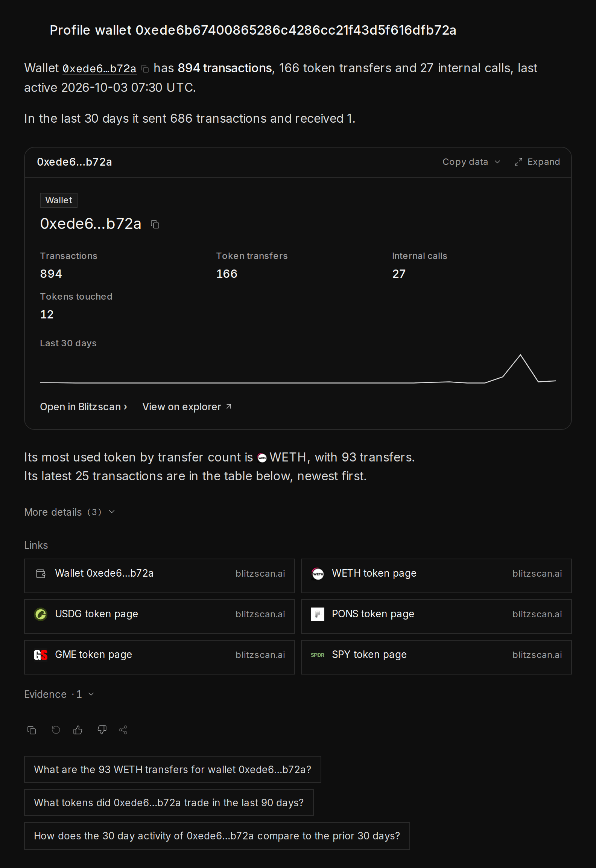The width and height of the screenshot is (596, 868).
Task: Click the SPDR SPY token logo
Action: click(x=318, y=655)
